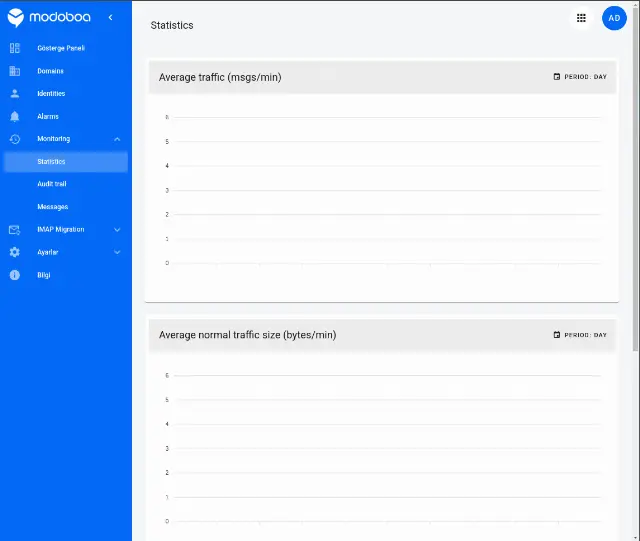640x541 pixels.
Task: Click the 'Average traffic (msgs/min)' title
Action: tap(220, 77)
